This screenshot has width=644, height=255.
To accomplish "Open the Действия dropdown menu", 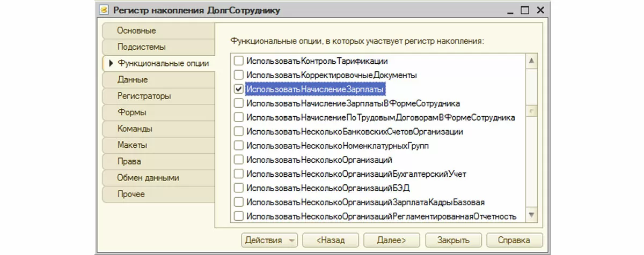I will point(269,240).
